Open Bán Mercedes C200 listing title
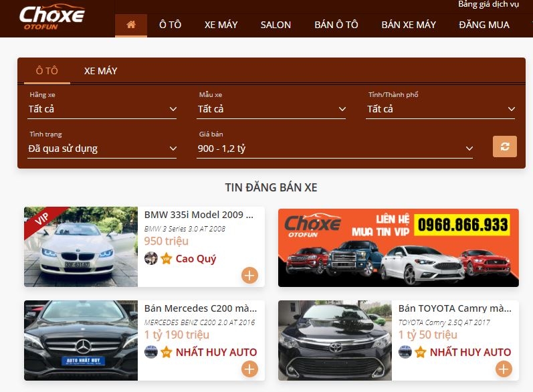 coord(201,308)
